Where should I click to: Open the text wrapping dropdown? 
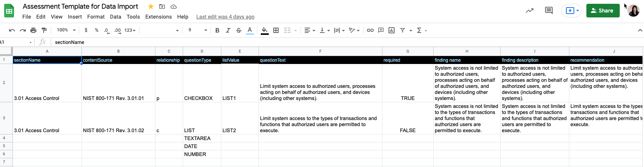tap(339, 30)
